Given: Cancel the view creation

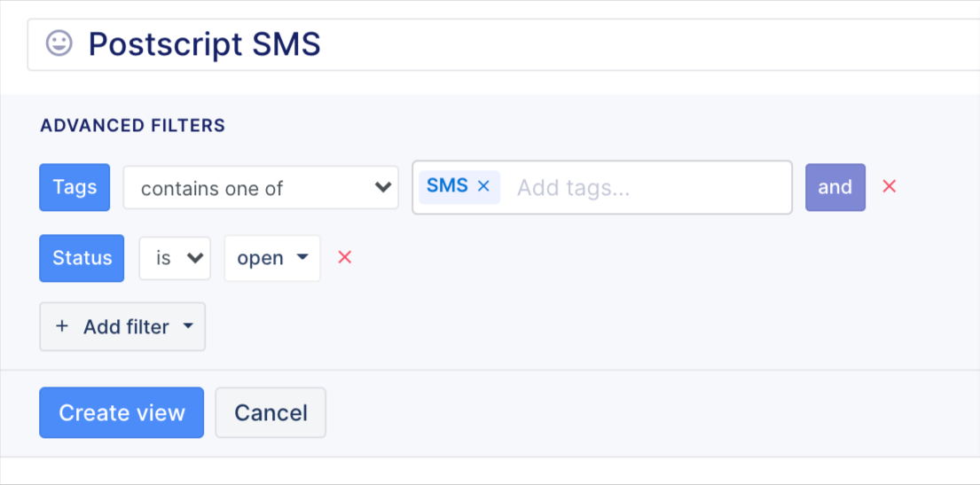Looking at the screenshot, I should 270,412.
